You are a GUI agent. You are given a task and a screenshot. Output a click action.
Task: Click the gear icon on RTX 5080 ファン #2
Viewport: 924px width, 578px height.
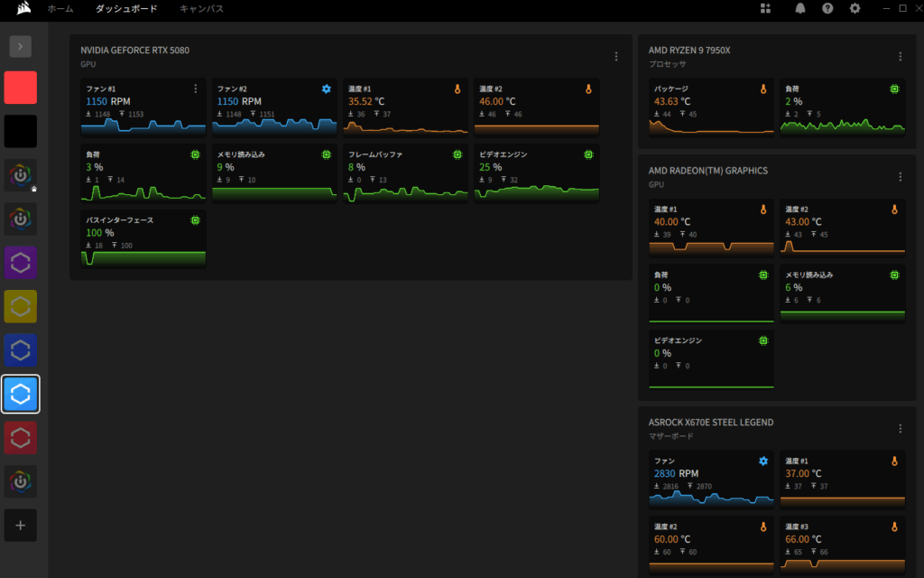(327, 89)
